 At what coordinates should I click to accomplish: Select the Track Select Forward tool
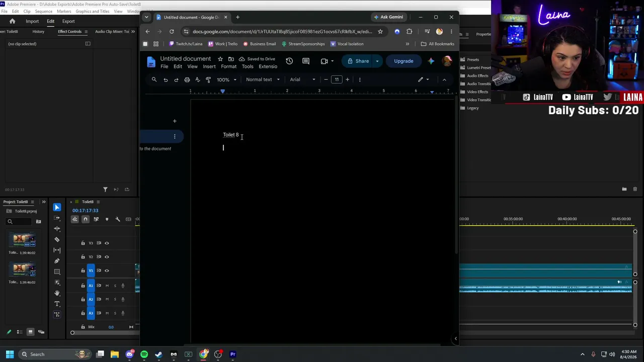coord(57,218)
